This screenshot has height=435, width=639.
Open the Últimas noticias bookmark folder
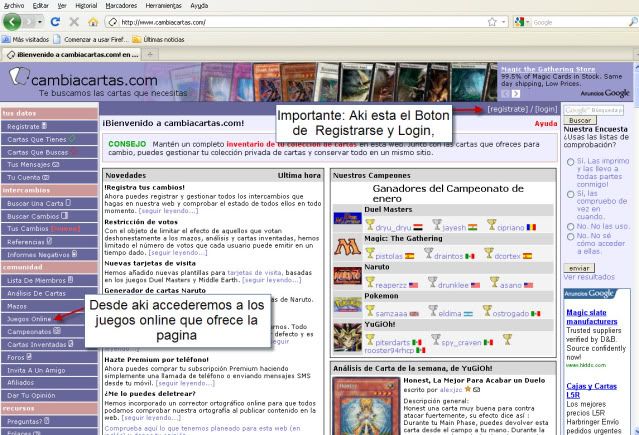[x=159, y=40]
